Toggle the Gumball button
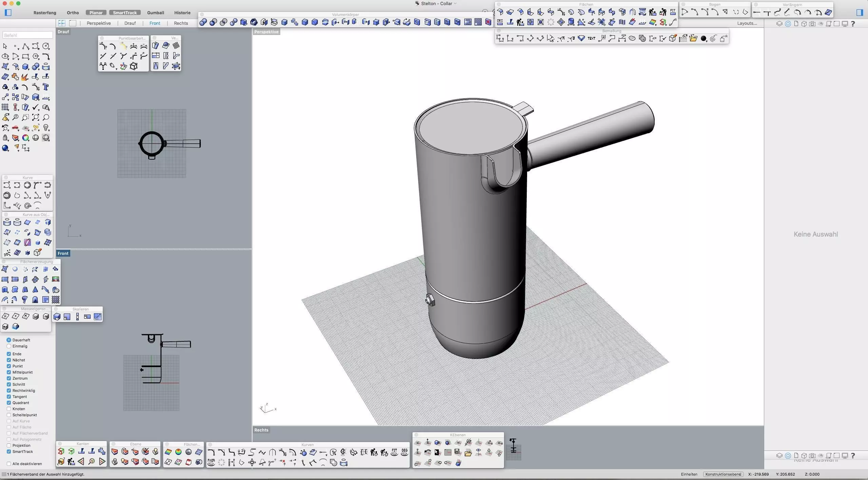The height and width of the screenshot is (480, 868). 155,13
